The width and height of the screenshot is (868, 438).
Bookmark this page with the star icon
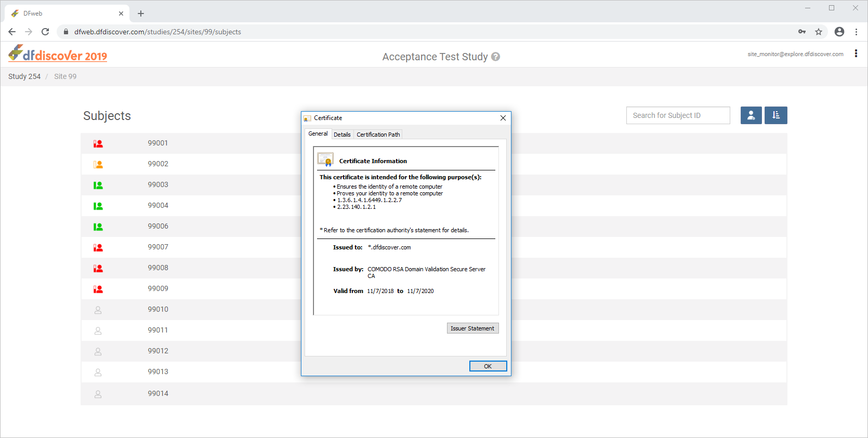pos(819,32)
